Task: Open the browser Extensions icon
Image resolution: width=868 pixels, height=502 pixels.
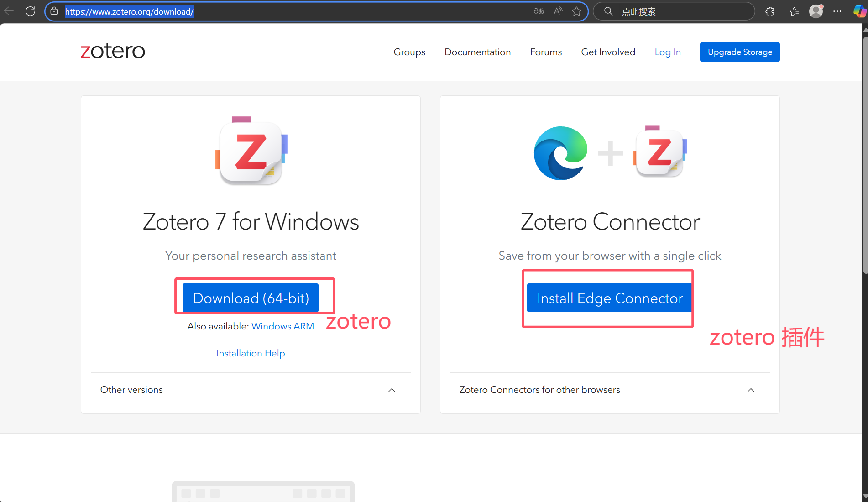Action: click(770, 11)
